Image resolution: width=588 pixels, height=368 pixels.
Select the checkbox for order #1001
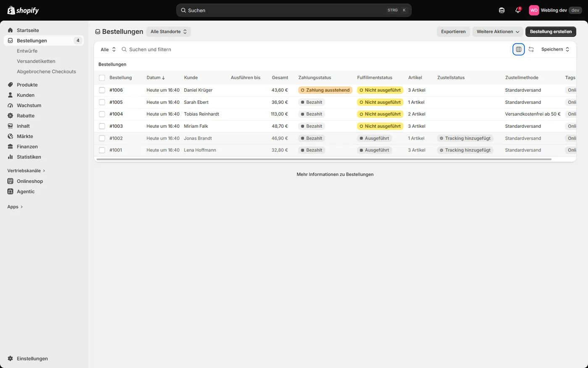coord(102,150)
